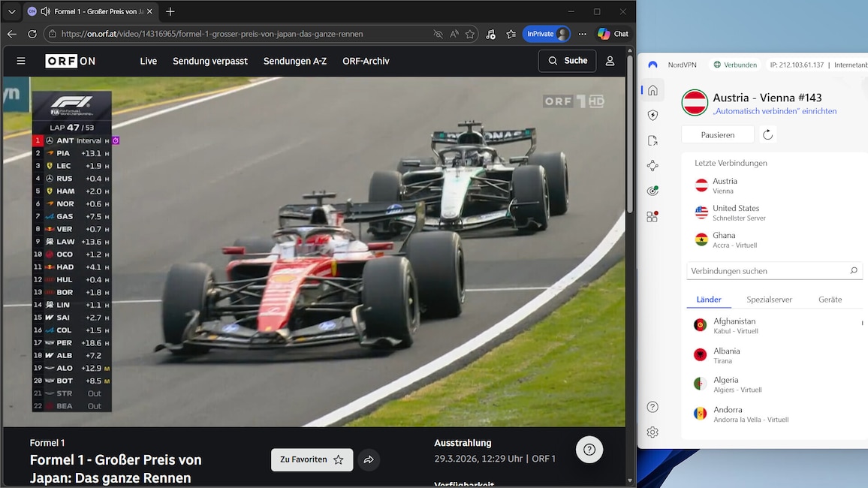
Task: Switch to the Geräte tab
Action: (x=830, y=300)
